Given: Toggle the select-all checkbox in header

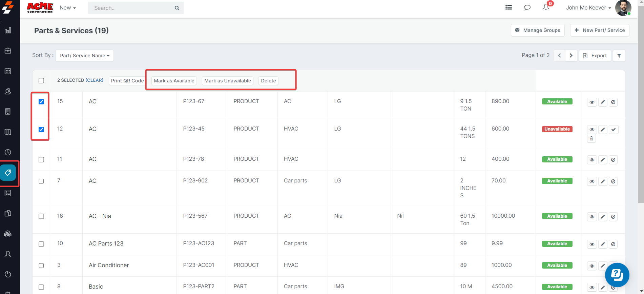Looking at the screenshot, I should (x=41, y=81).
